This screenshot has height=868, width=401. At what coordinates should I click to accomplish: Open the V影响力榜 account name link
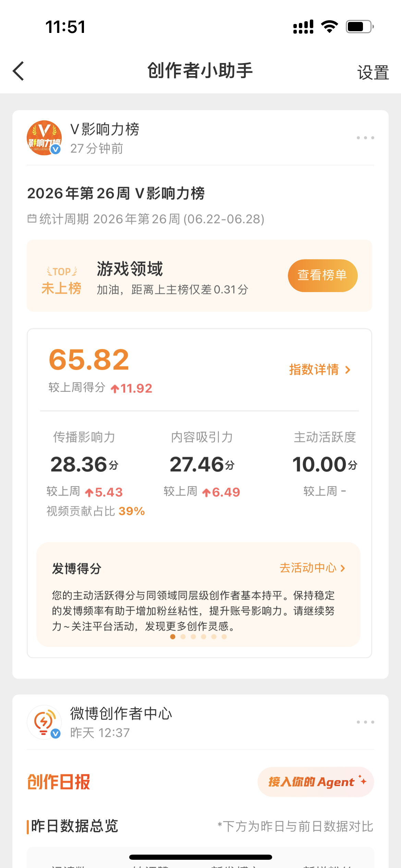click(105, 129)
